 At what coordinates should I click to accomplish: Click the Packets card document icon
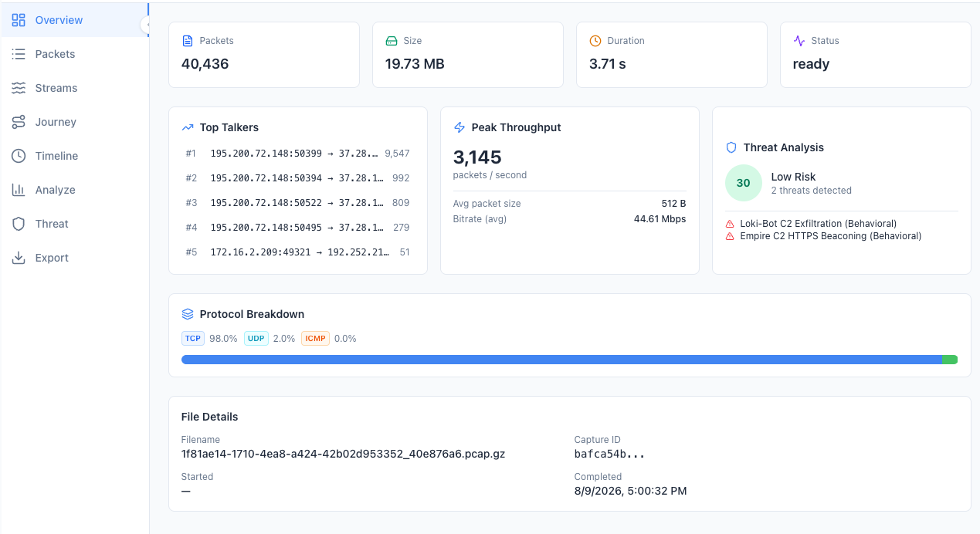(188, 41)
